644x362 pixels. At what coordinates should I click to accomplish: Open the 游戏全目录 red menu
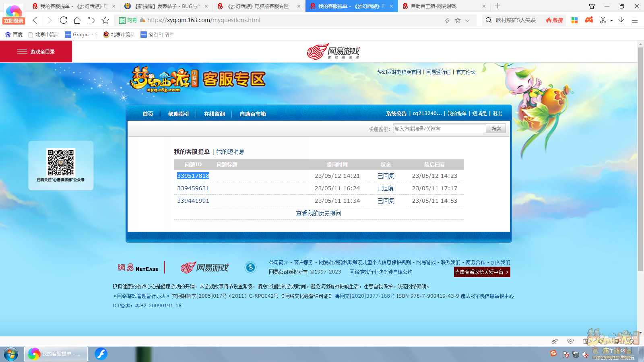click(36, 51)
